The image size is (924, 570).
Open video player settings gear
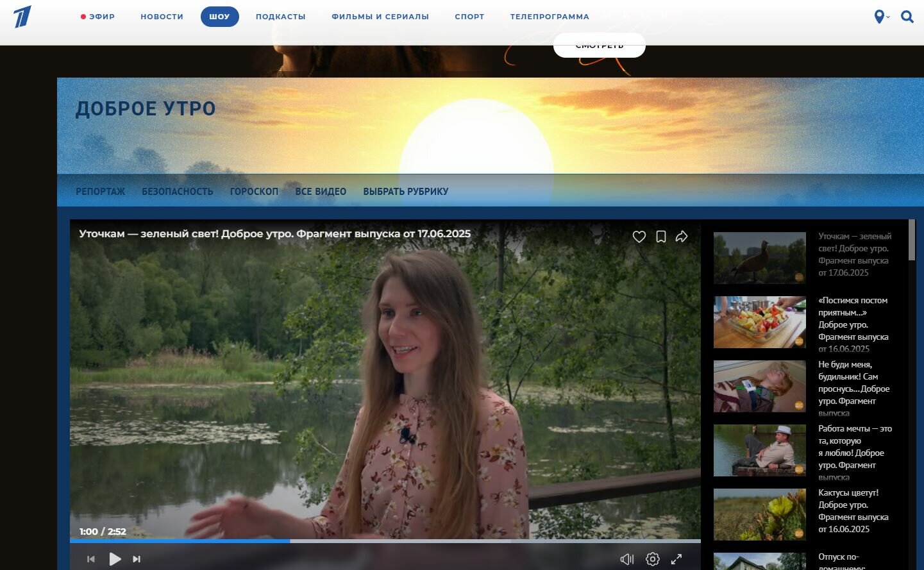(x=653, y=559)
